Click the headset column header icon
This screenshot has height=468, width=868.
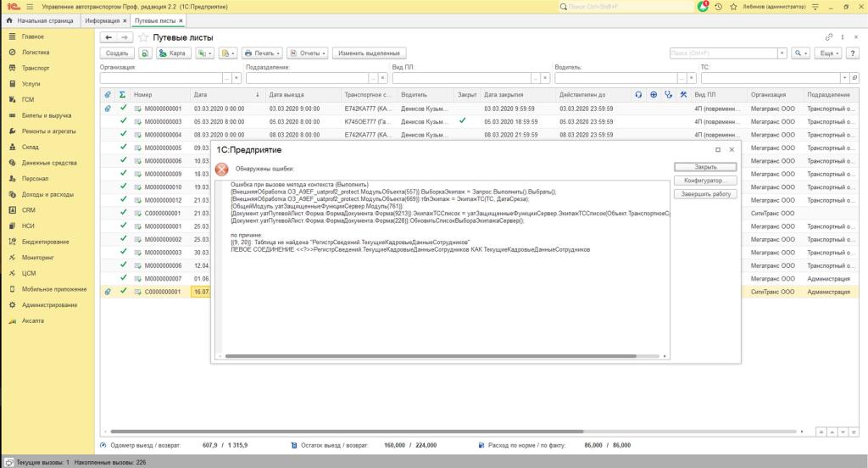[638, 95]
